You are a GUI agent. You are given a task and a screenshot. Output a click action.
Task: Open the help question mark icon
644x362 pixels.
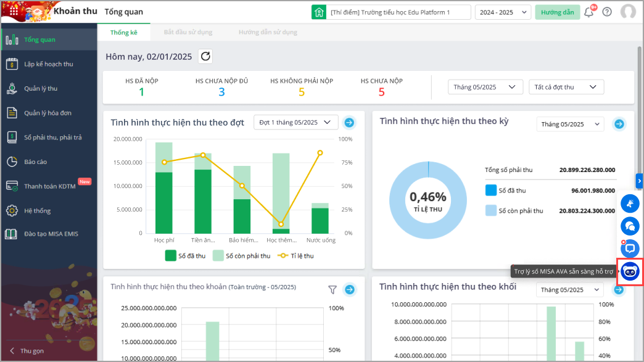coord(607,12)
